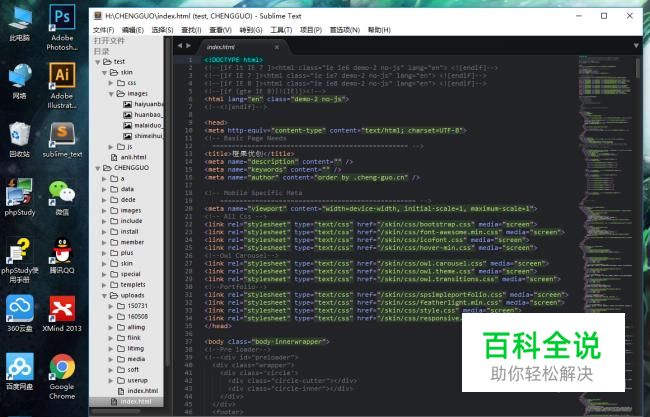Open the 文件(F) File menu
The width and height of the screenshot is (650, 417).
tap(103, 30)
